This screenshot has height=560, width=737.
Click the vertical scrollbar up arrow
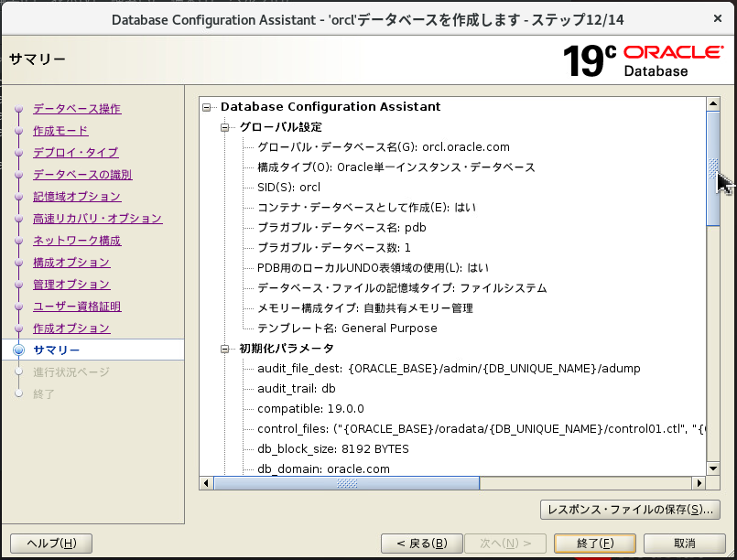coord(713,103)
